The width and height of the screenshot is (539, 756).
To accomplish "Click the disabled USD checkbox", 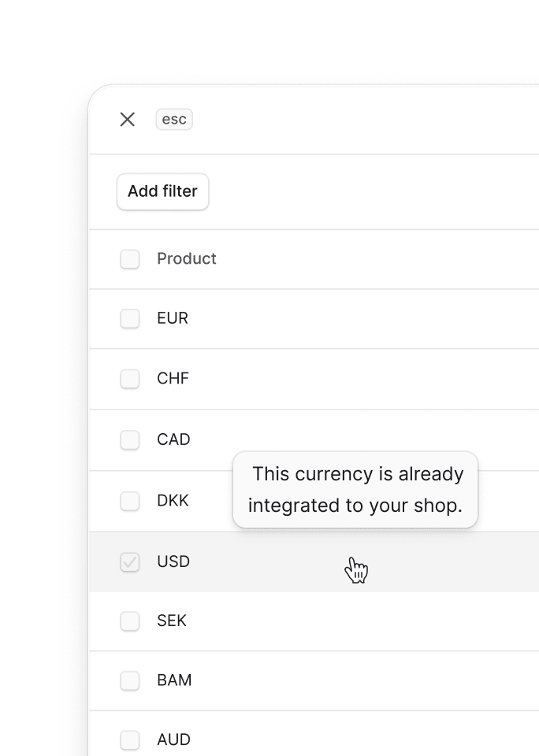I will (x=130, y=562).
